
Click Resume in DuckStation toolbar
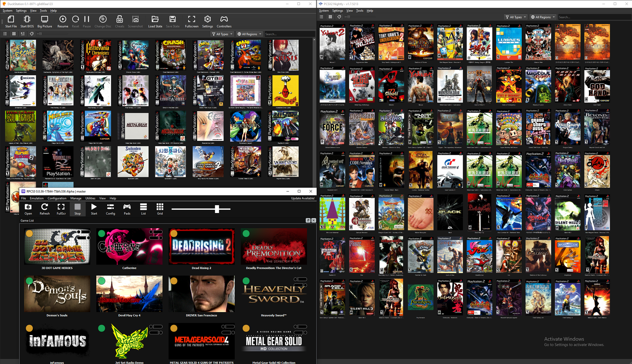point(63,22)
